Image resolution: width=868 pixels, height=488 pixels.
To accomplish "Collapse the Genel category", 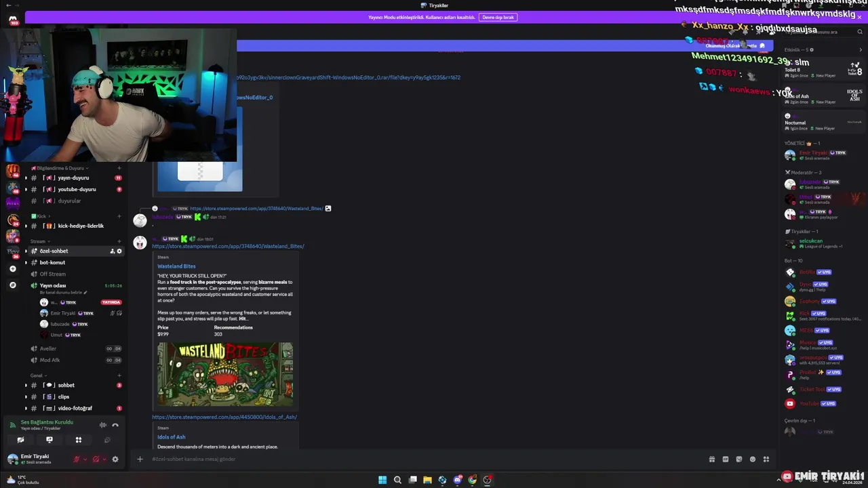I will (38, 375).
